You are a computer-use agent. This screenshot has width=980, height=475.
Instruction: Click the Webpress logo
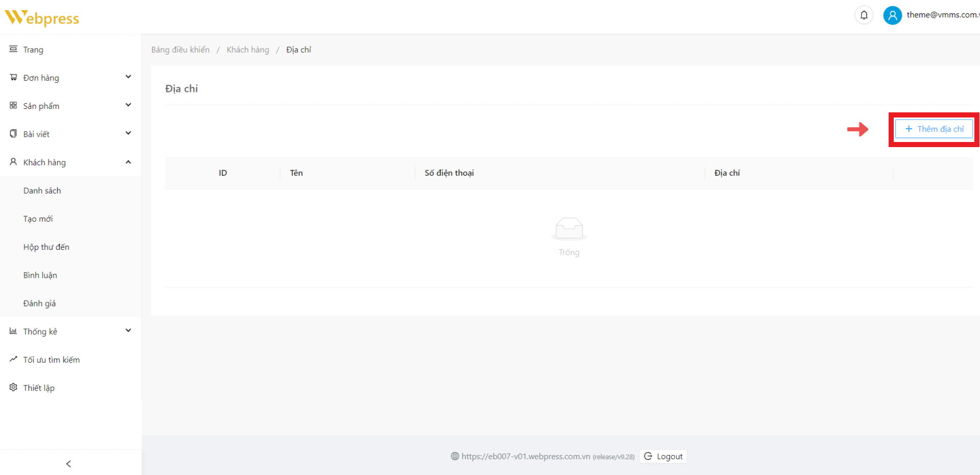click(x=42, y=18)
